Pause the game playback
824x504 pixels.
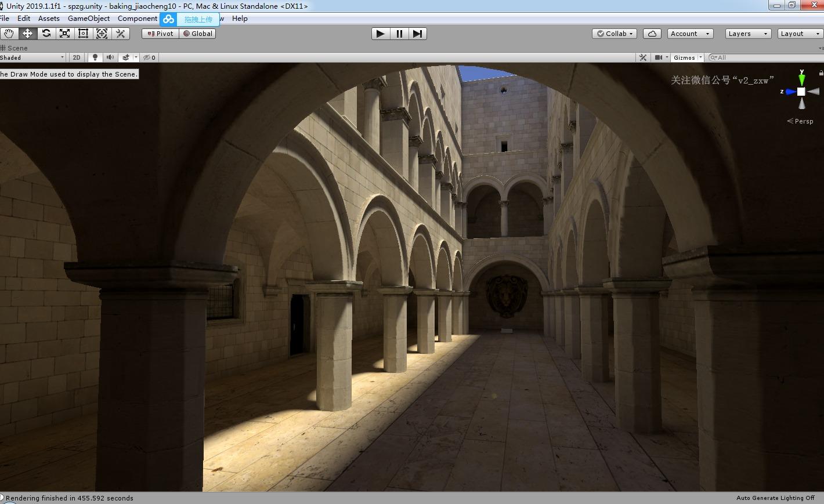[399, 34]
